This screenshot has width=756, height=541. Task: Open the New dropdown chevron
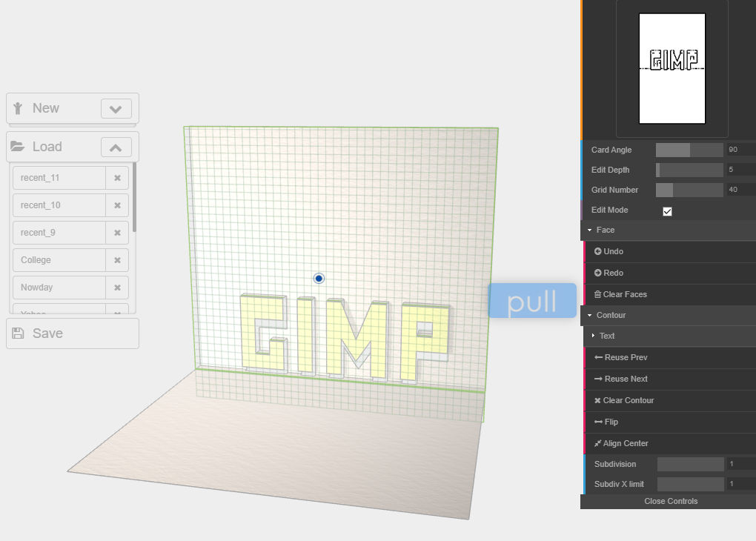click(x=116, y=108)
